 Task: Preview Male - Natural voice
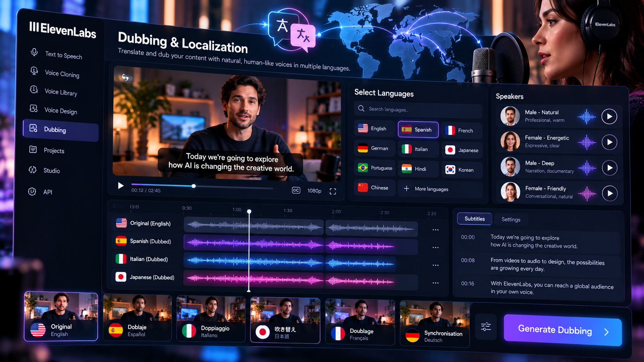pos(609,116)
